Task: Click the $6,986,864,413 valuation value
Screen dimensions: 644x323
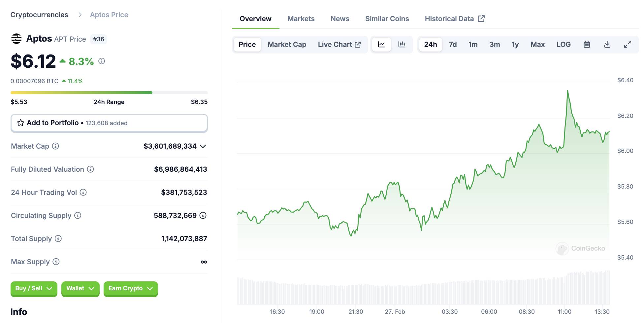Action: pyautogui.click(x=180, y=169)
